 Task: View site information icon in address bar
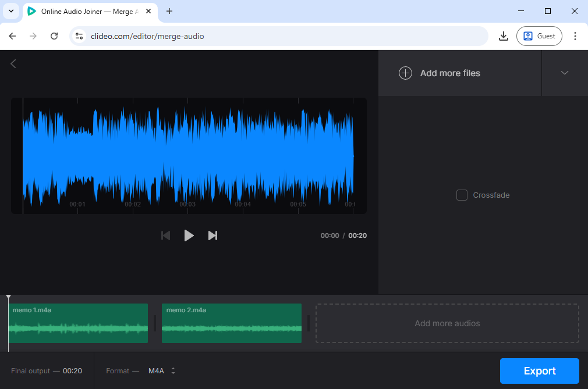coord(79,36)
